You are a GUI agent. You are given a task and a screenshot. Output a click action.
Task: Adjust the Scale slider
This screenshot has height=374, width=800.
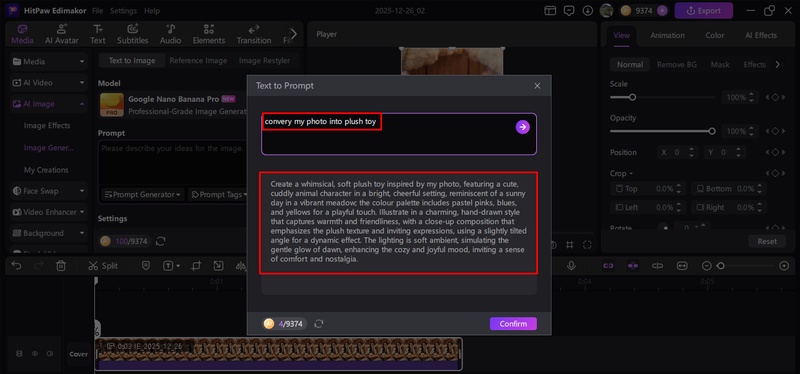tap(662, 97)
